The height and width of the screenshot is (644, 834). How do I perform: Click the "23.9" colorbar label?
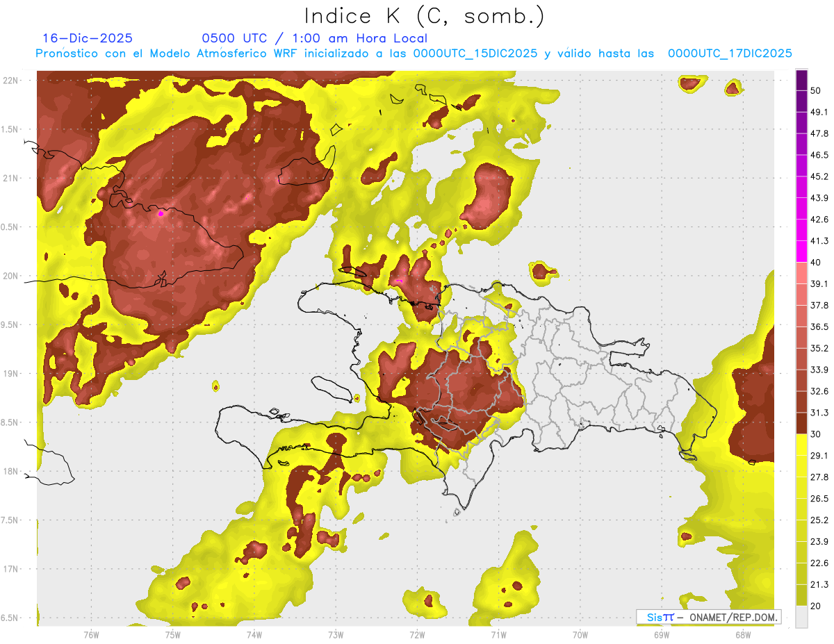pyautogui.click(x=819, y=542)
